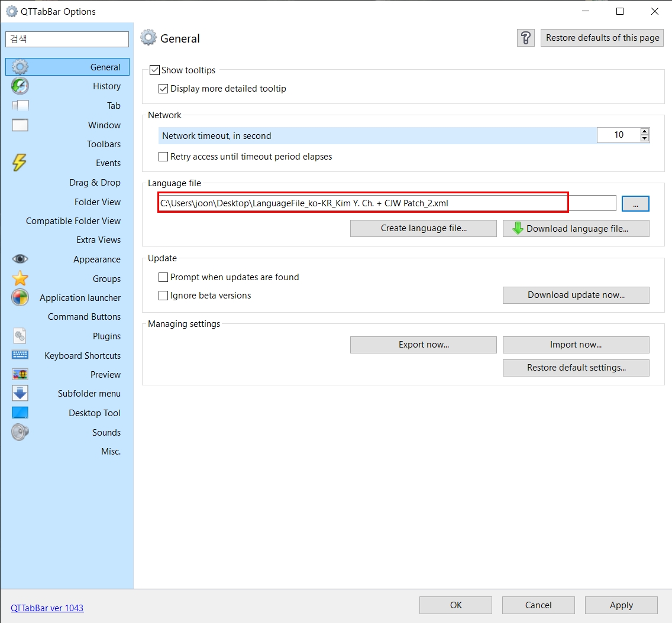Click the Groups star icon
The width and height of the screenshot is (672, 623).
coord(20,278)
